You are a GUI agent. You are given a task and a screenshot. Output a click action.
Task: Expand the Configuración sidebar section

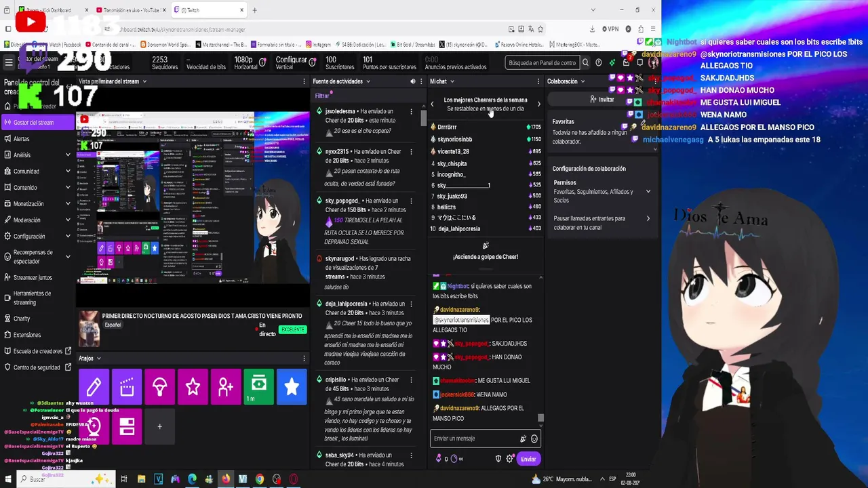68,237
